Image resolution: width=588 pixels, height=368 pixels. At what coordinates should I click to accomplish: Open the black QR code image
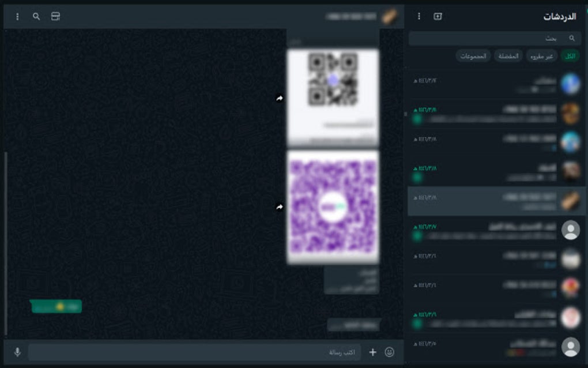pos(333,97)
